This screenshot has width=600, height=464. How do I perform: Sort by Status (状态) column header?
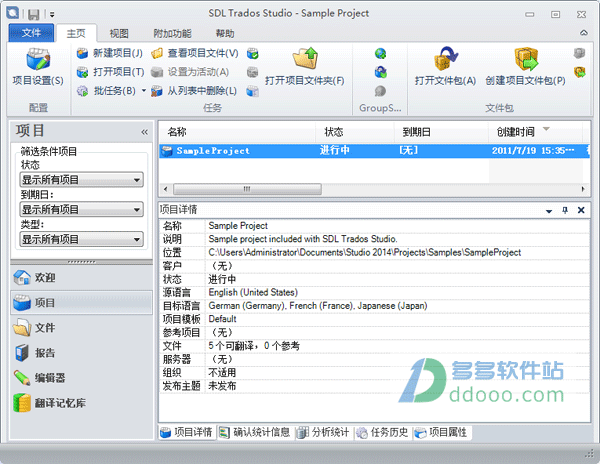[x=354, y=132]
